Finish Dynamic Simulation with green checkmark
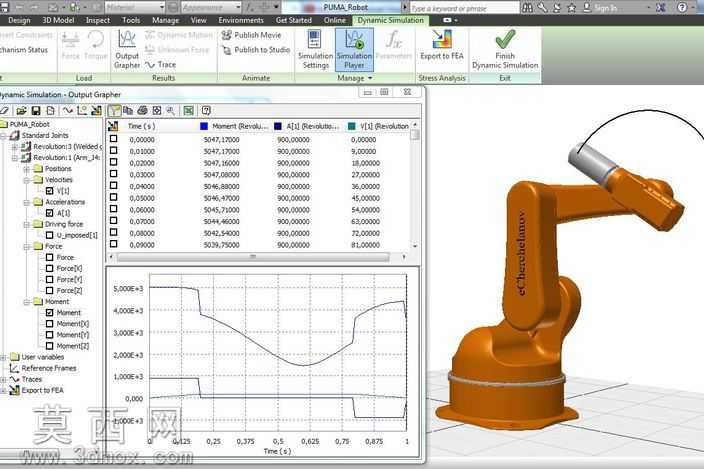The width and height of the screenshot is (704, 469). tap(505, 49)
